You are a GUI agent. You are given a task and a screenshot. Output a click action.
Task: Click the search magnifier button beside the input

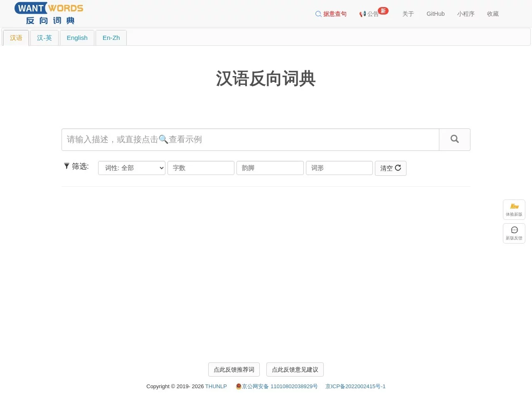(454, 140)
